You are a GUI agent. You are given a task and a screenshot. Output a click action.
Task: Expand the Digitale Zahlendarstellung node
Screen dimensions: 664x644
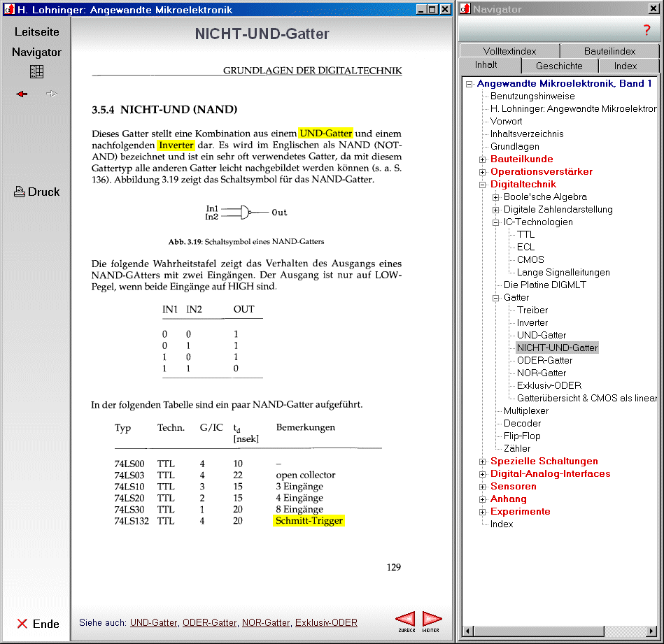point(495,210)
